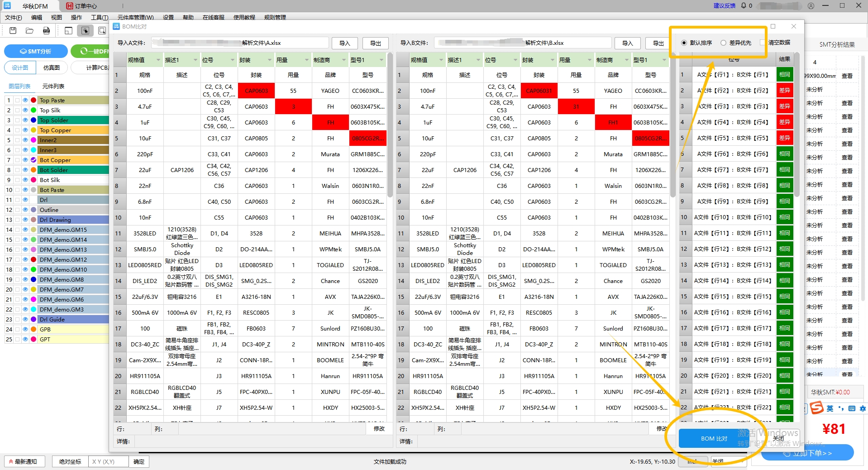Open the 操作 menu
Viewport: 868px width, 470px height.
coord(76,17)
